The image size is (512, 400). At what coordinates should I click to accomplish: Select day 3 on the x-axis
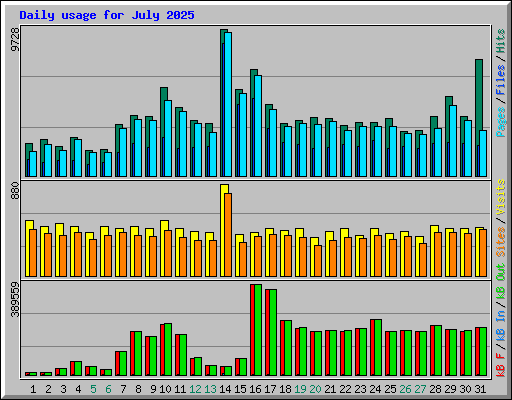click(x=63, y=389)
